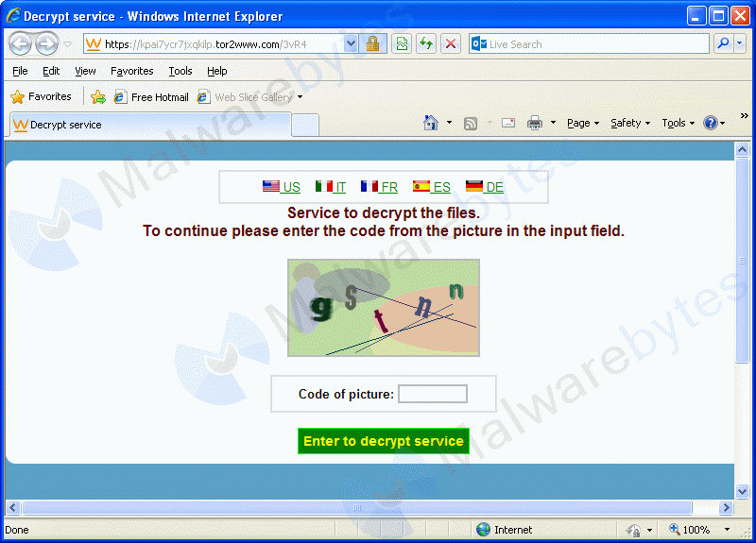756x543 pixels.
Task: Click the search magnifier button
Action: pos(723,43)
